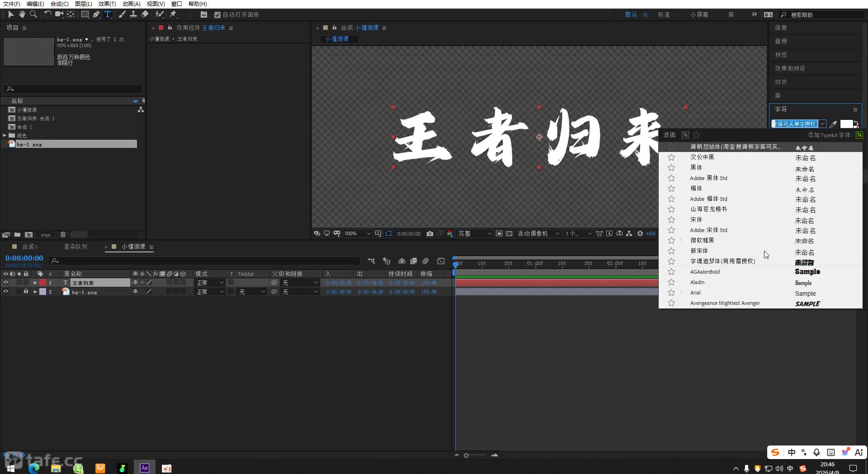Switch to the 渲染队列 tab
The image size is (868, 474).
pos(75,246)
